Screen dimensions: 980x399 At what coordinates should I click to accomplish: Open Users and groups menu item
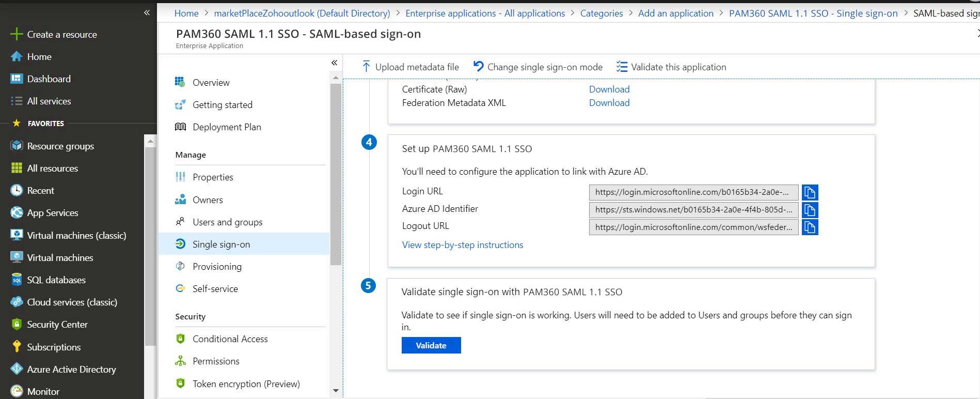[x=227, y=222]
